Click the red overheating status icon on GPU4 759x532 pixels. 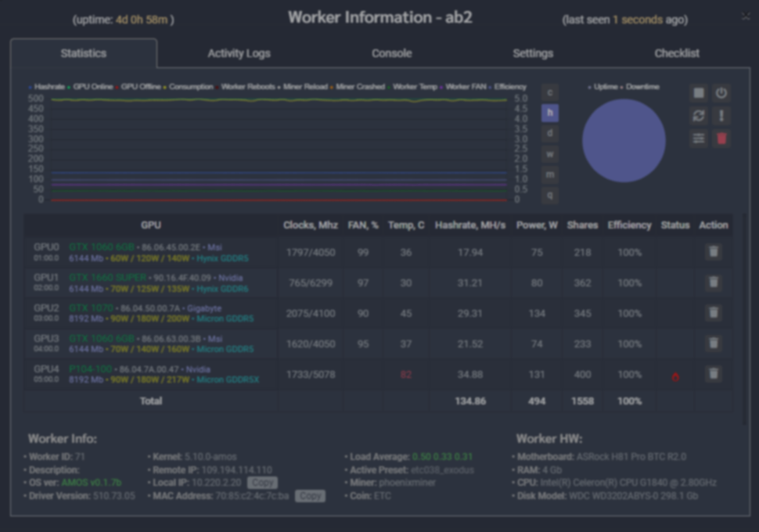point(675,376)
